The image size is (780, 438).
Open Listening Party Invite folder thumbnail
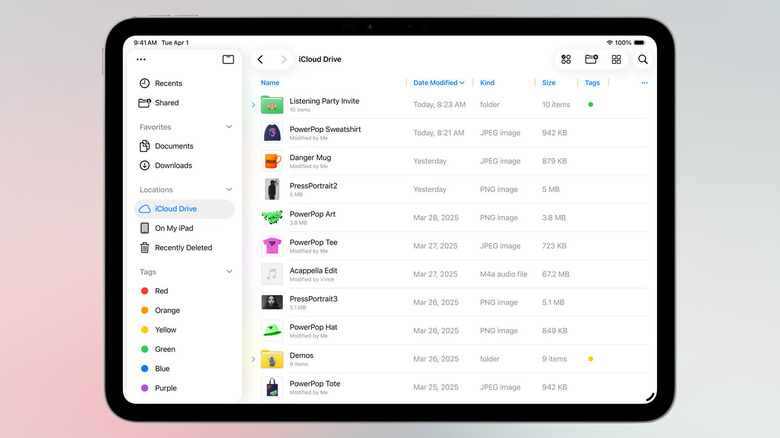272,105
